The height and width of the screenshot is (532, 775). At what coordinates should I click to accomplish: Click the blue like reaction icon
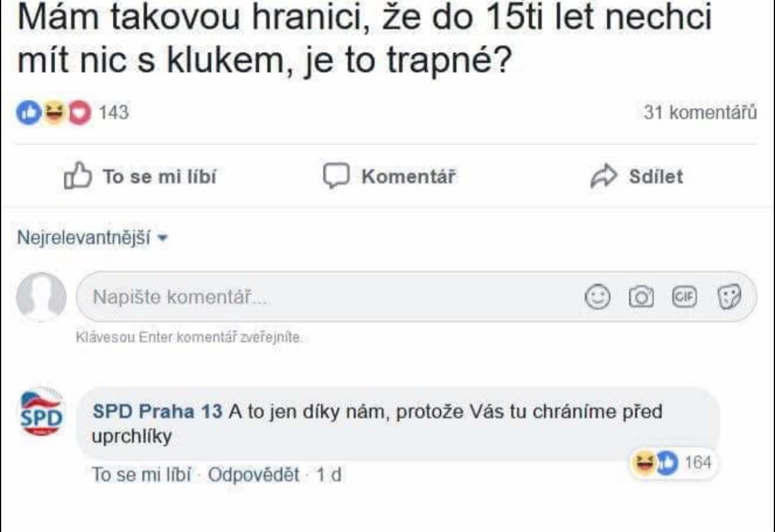[28, 113]
